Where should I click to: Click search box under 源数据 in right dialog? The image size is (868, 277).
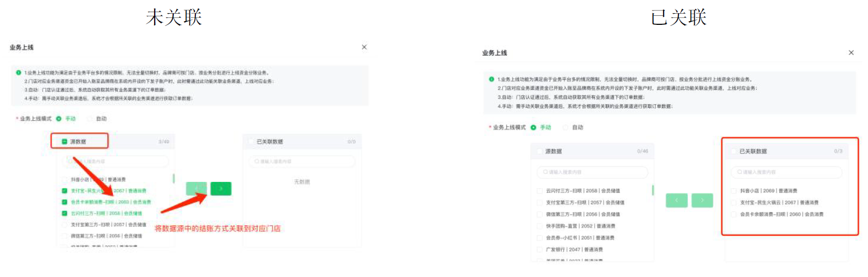click(x=592, y=172)
